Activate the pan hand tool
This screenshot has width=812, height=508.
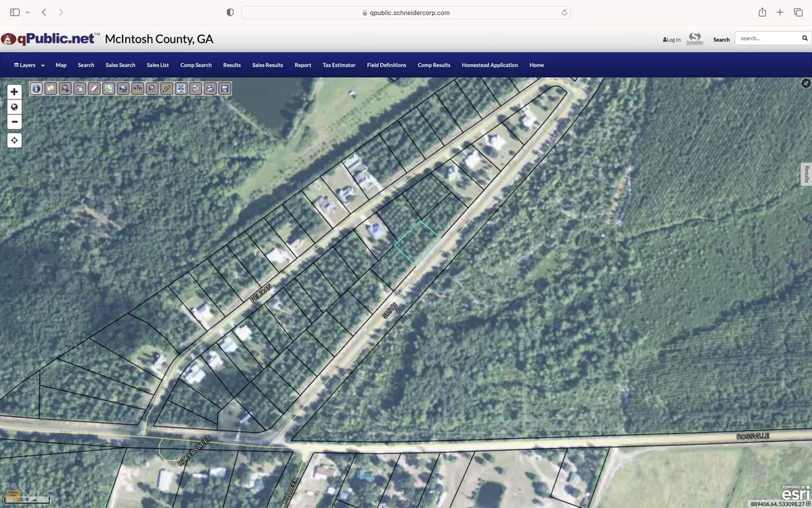click(x=79, y=88)
